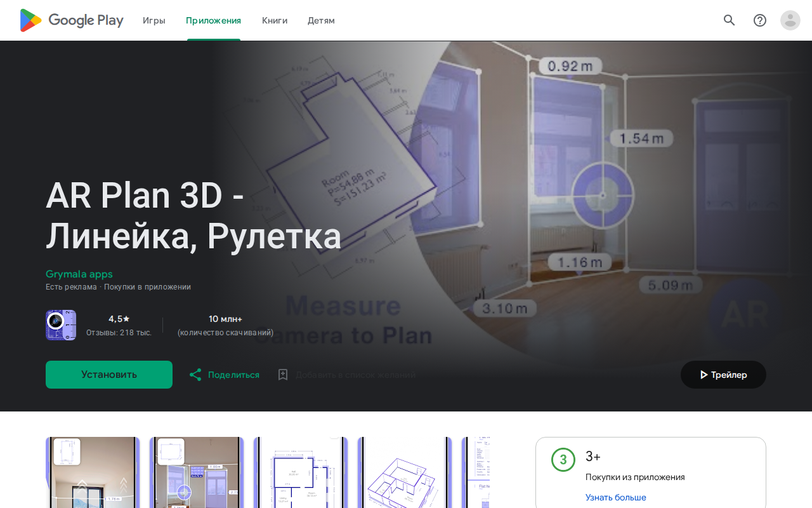Switch to the Книги tab
This screenshot has height=508, width=812.
coord(275,20)
